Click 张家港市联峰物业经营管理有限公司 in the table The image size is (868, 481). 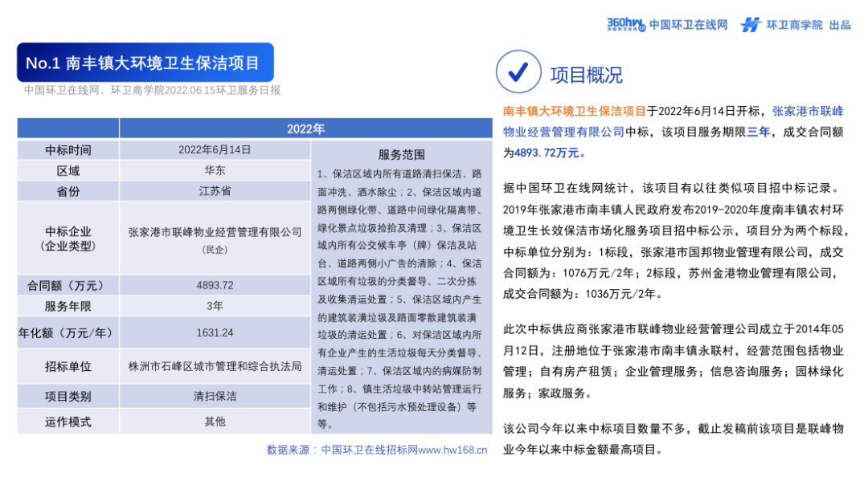click(x=215, y=232)
